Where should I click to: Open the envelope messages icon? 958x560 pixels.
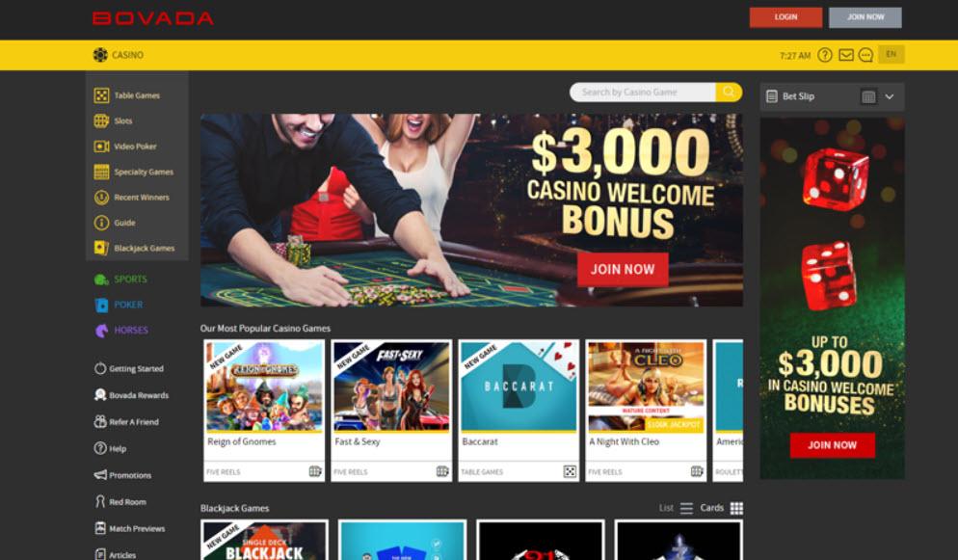846,55
